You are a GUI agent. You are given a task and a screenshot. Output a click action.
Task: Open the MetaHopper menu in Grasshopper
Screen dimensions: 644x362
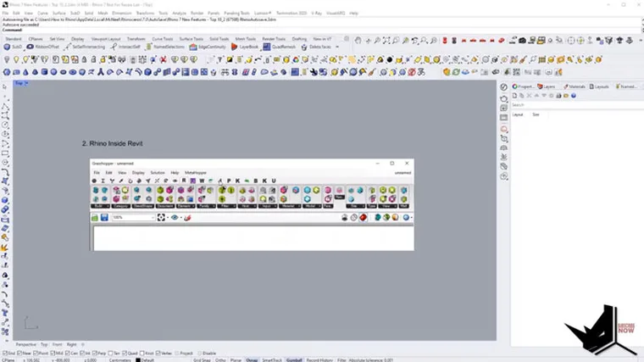[196, 173]
